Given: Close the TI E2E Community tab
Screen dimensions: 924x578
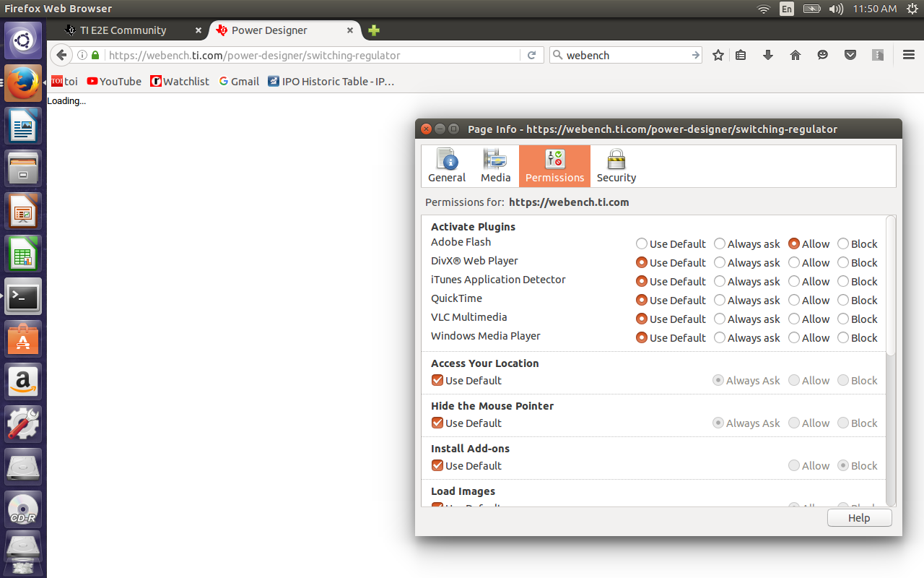Looking at the screenshot, I should coord(199,30).
